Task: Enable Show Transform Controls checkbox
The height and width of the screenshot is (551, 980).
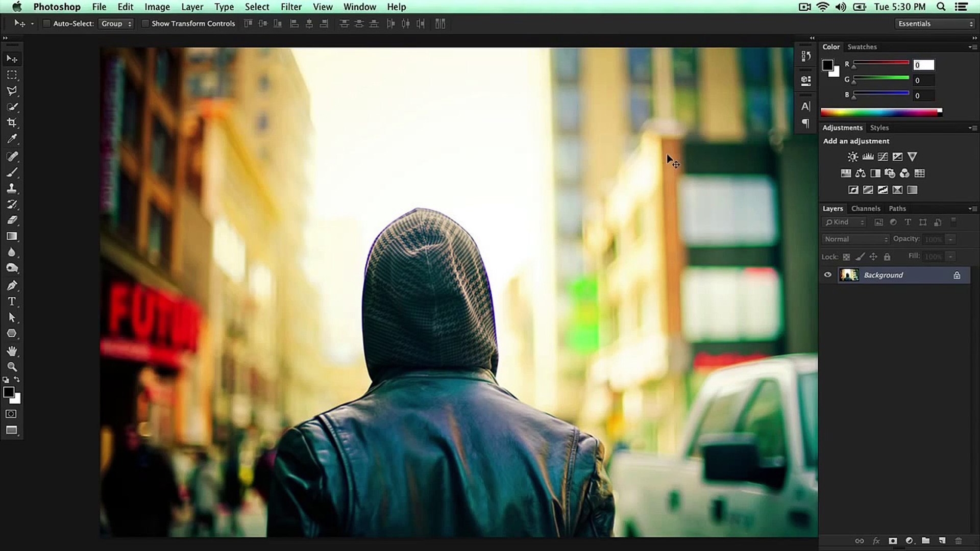Action: tap(145, 23)
